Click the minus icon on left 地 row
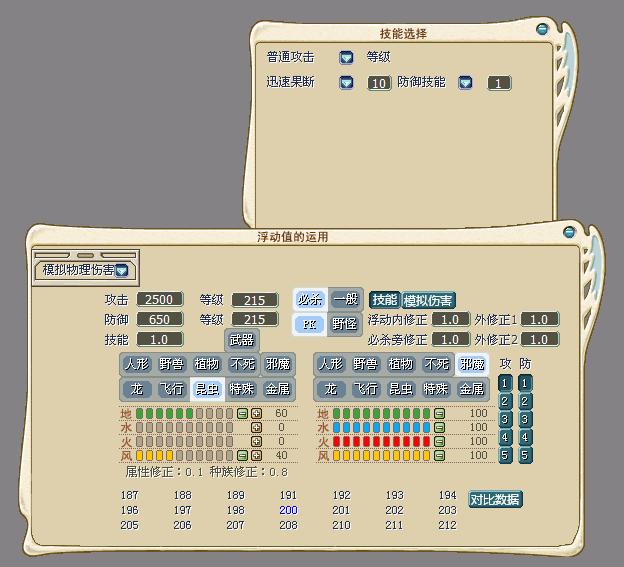624x567 pixels. coord(242,413)
